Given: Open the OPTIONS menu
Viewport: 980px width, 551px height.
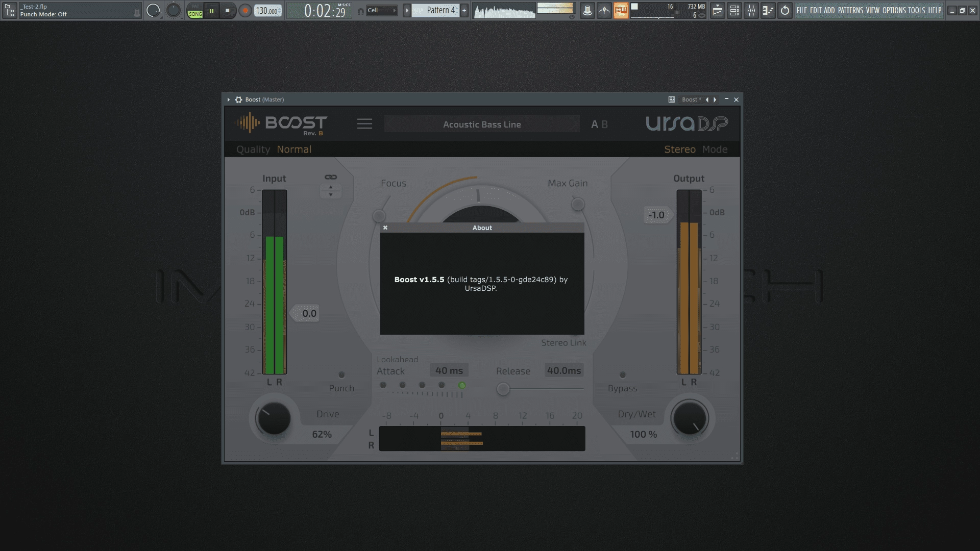Looking at the screenshot, I should [x=894, y=10].
